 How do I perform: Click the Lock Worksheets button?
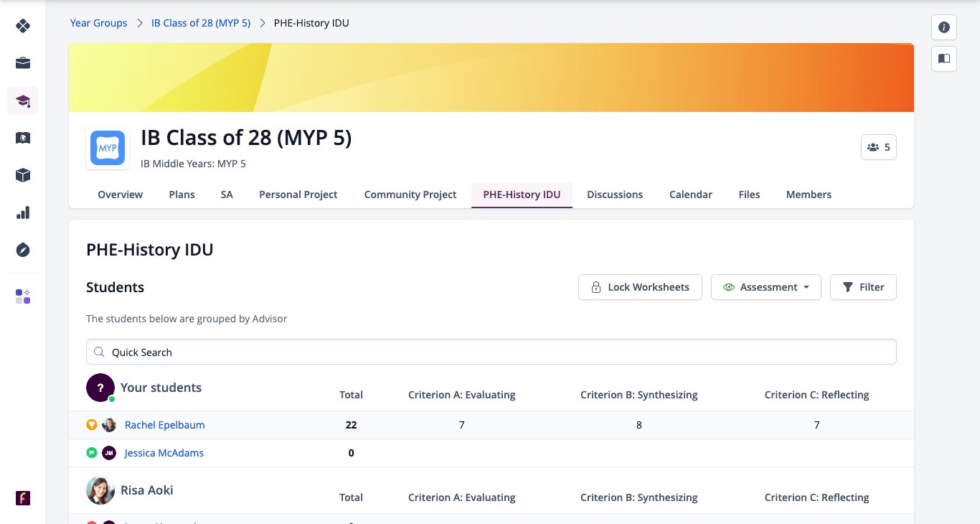640,287
